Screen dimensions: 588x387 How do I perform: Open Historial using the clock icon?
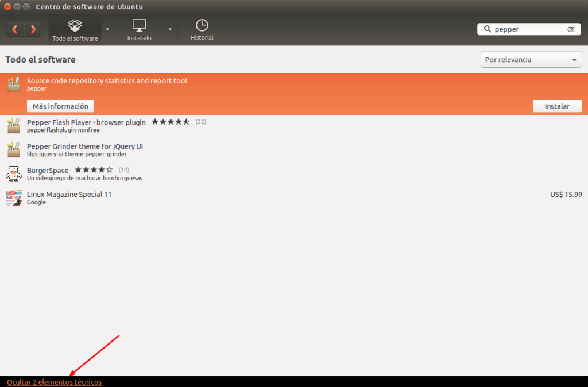click(202, 25)
